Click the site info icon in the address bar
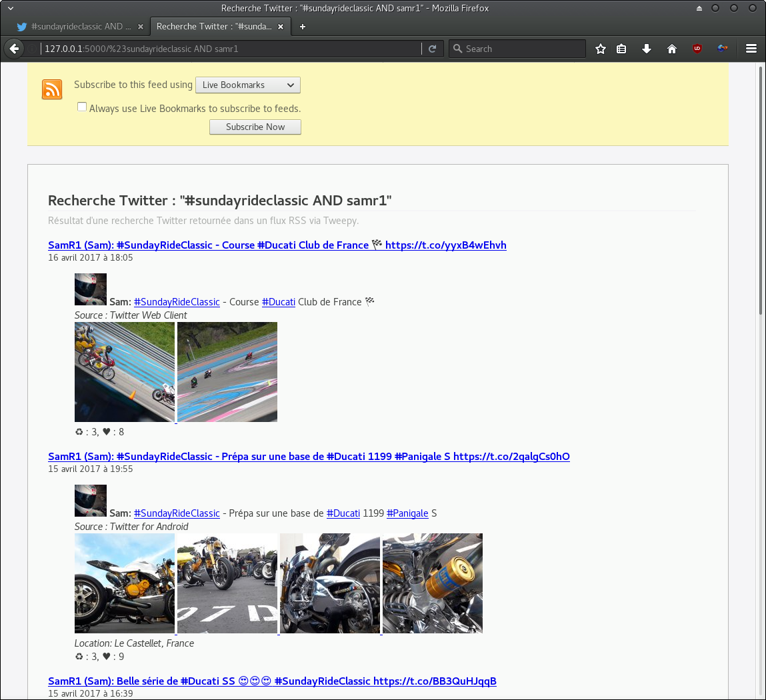766x700 pixels. point(32,49)
